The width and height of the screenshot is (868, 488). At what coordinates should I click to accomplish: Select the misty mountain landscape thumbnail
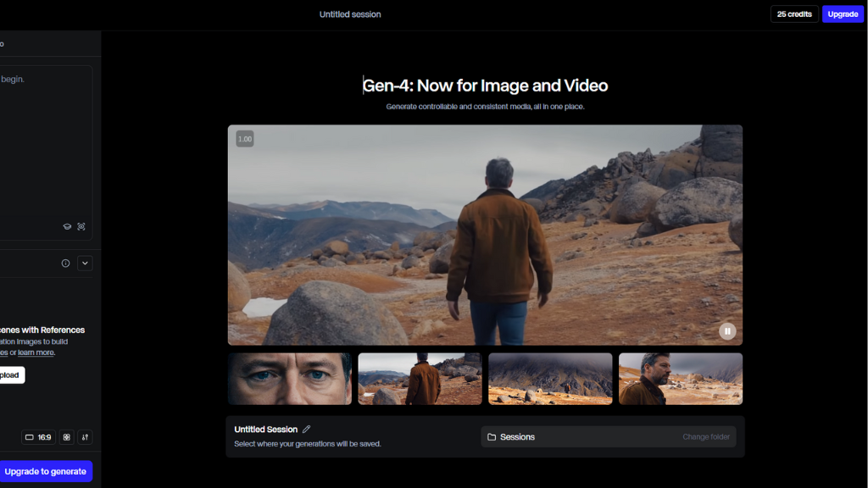point(550,379)
